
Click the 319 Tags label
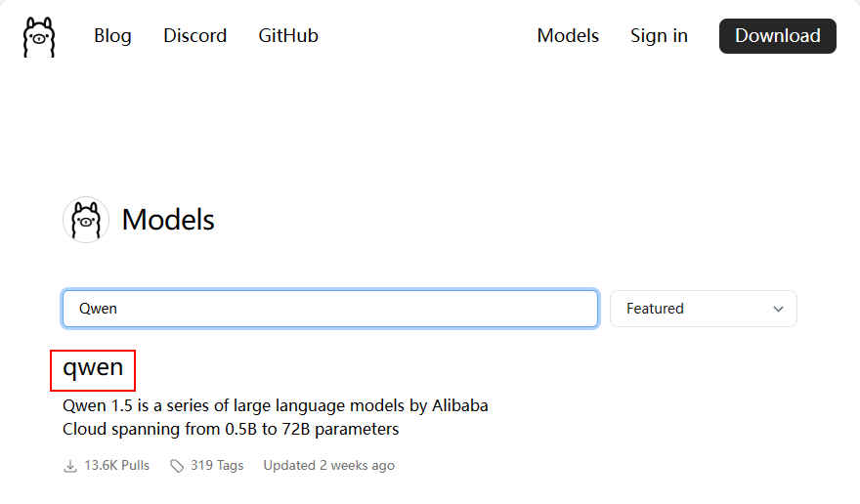click(x=217, y=466)
